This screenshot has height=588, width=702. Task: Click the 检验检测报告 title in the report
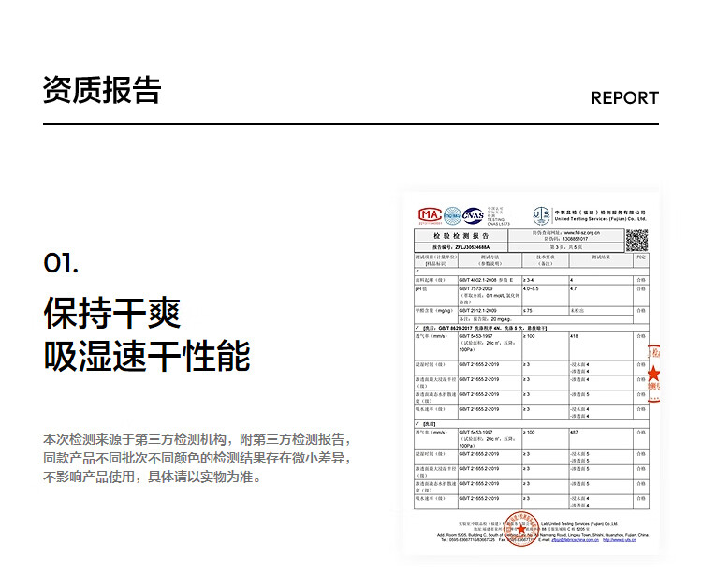461,236
